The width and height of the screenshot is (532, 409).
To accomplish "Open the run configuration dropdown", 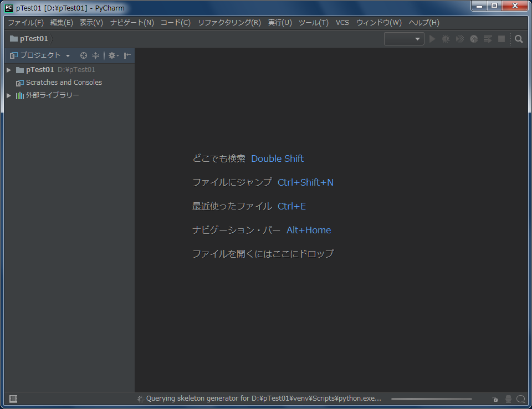I will [404, 39].
